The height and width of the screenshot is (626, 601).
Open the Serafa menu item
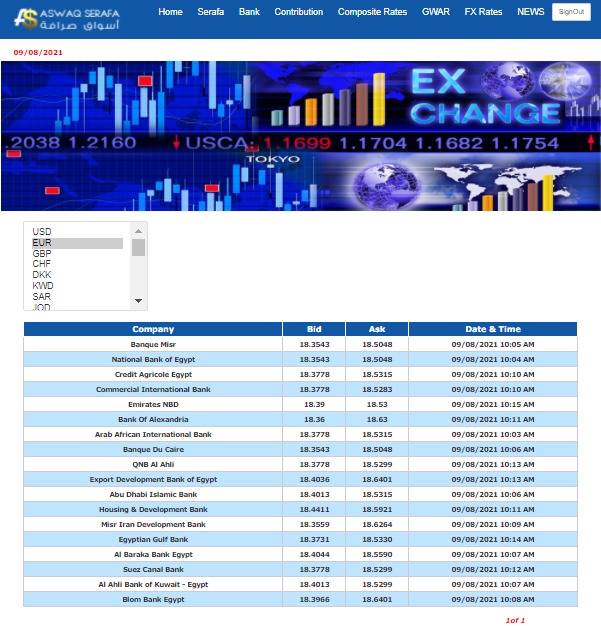click(x=210, y=12)
